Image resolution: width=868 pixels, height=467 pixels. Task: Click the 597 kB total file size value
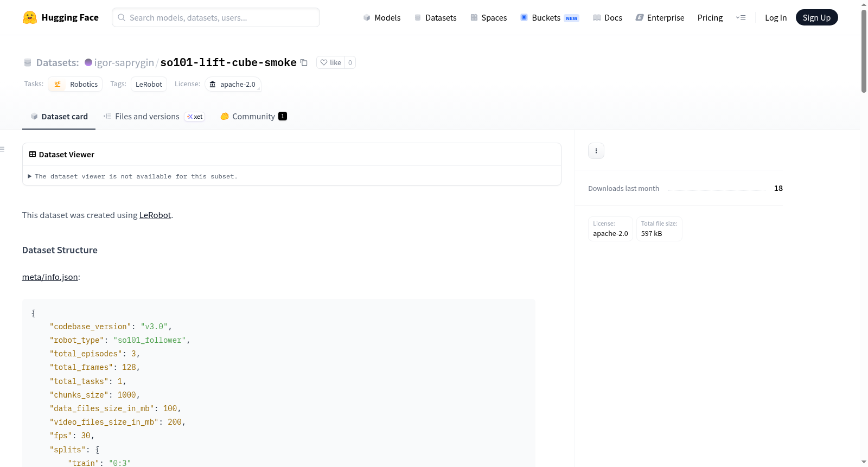pyautogui.click(x=652, y=233)
